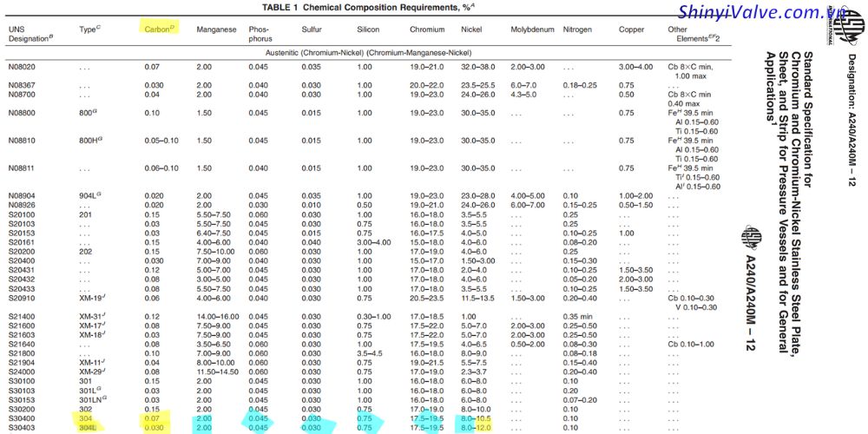
Task: Click the cyan-highlighted 8.0–10.5 nickel value
Action: [x=478, y=418]
